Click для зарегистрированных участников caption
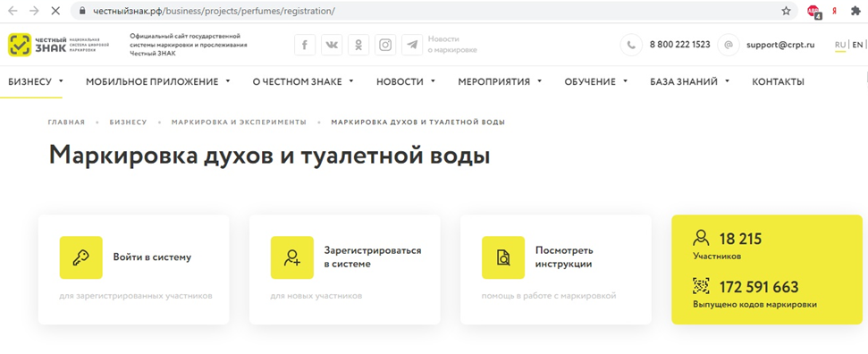 (x=136, y=297)
